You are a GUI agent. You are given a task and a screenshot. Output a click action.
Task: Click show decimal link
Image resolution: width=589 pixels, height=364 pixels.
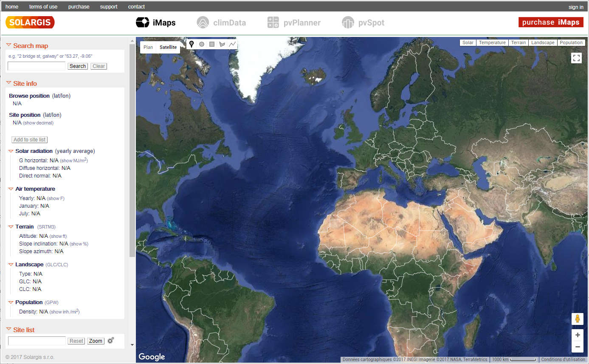[38, 123]
